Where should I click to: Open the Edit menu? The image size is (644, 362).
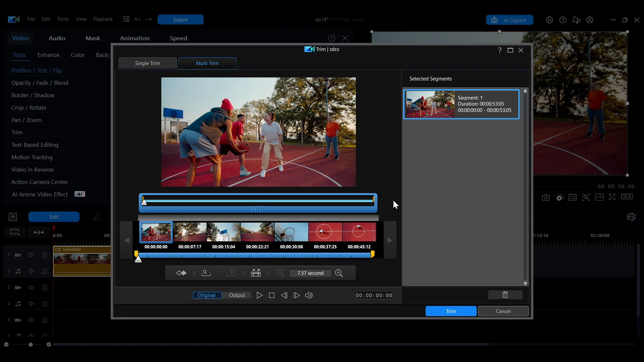pos(46,19)
